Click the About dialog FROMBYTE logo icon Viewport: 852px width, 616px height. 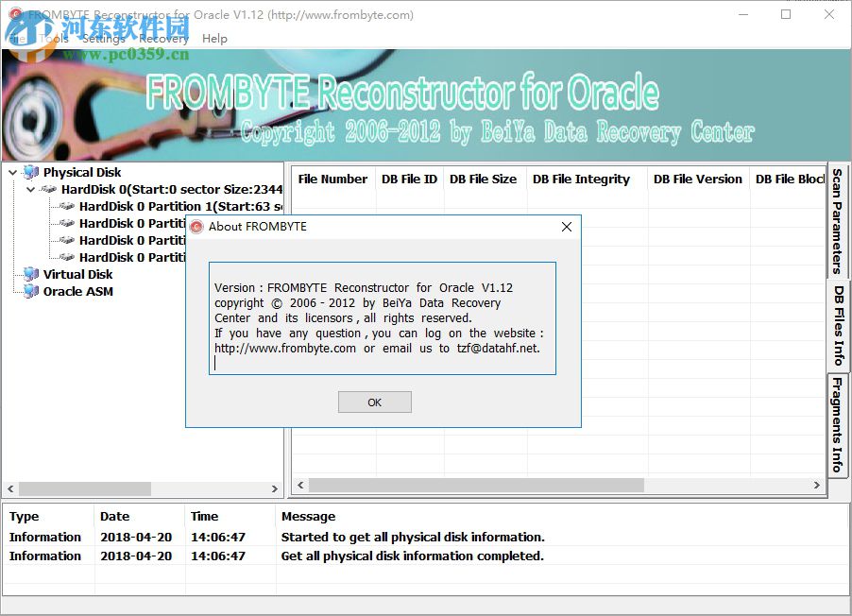tap(196, 227)
